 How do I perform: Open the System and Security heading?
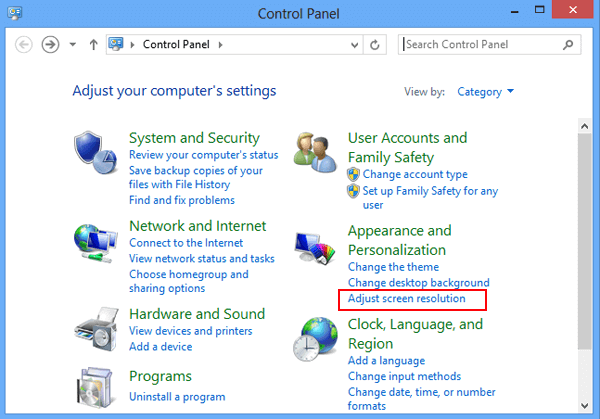coord(194,138)
